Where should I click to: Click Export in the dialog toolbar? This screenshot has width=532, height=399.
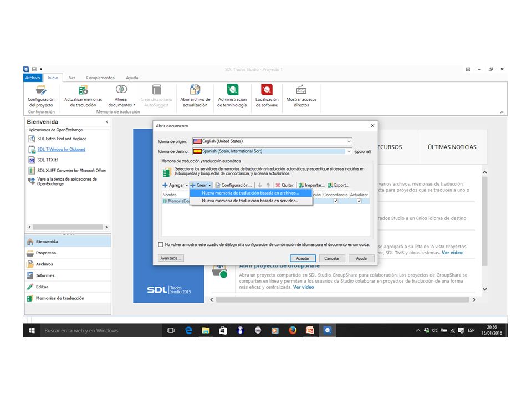338,185
